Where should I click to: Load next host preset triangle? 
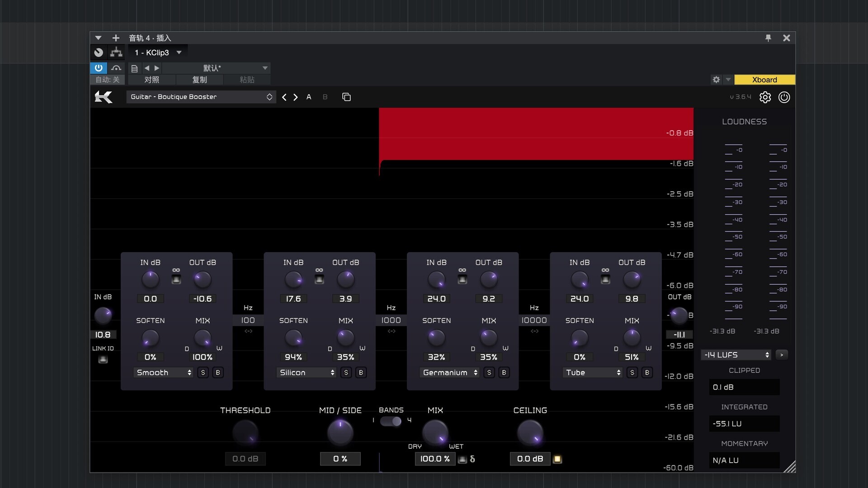[x=157, y=68]
